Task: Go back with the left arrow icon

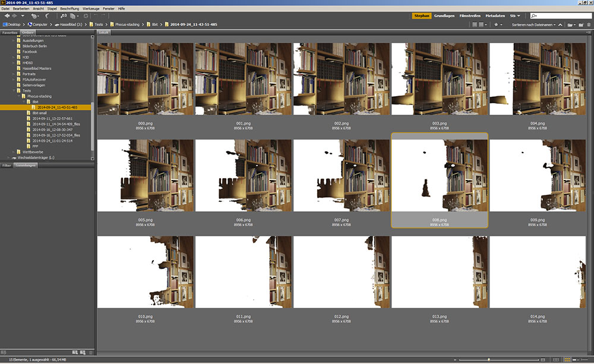Action: (7, 16)
